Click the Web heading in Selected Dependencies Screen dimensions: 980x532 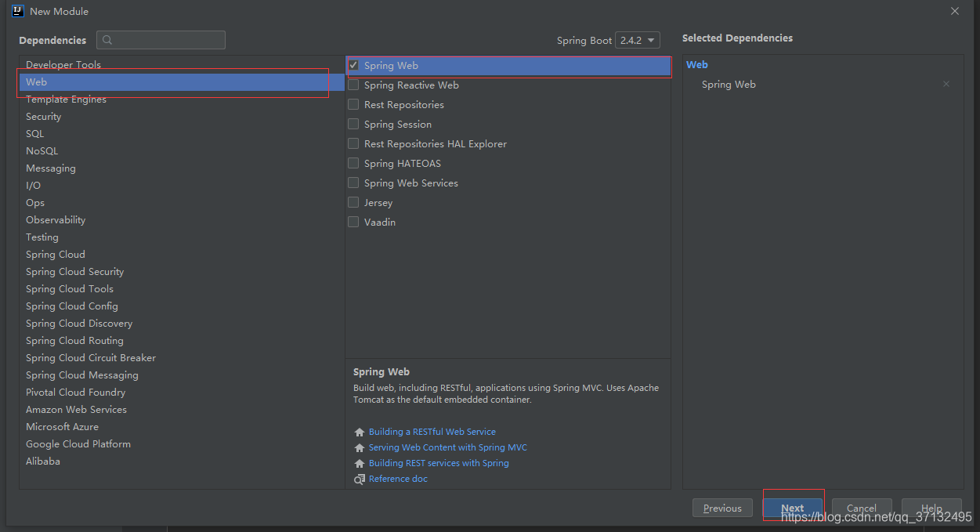coord(697,65)
